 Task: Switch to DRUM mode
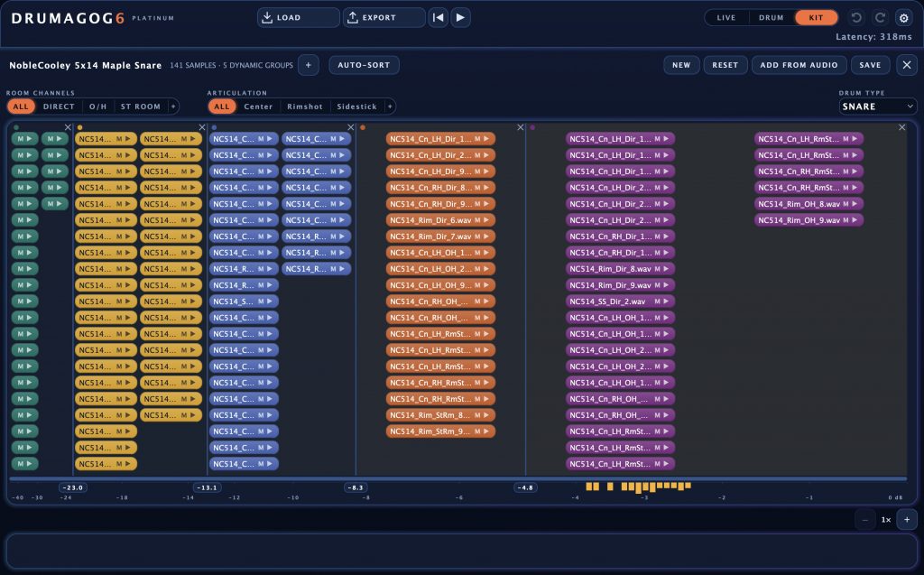771,18
